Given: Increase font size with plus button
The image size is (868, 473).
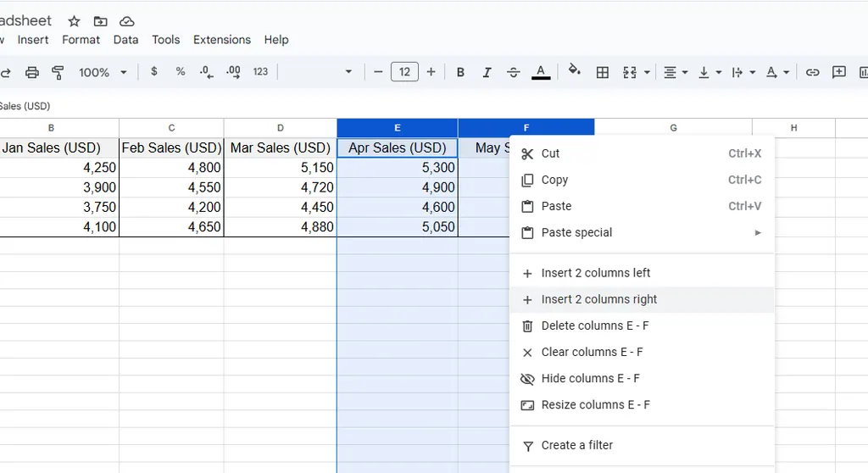Looking at the screenshot, I should point(431,72).
